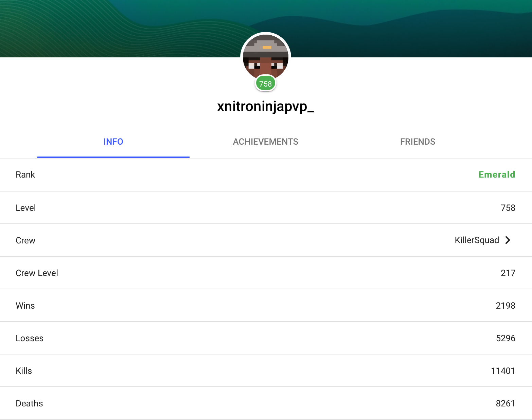Click the KillerSquad crew name
Screen dimensions: 532x420
coord(477,240)
